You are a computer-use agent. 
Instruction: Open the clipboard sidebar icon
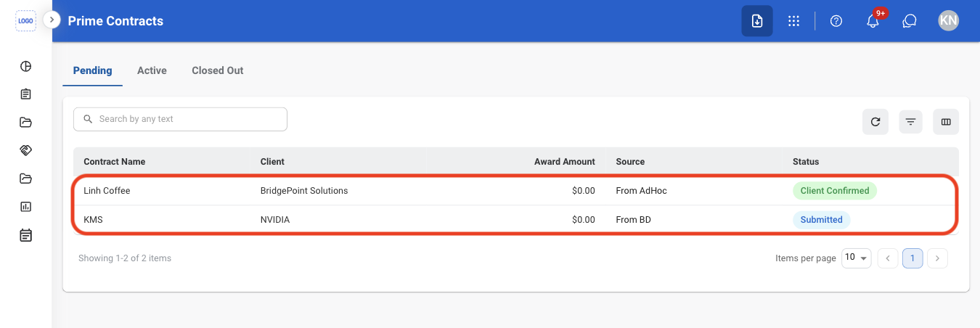26,94
